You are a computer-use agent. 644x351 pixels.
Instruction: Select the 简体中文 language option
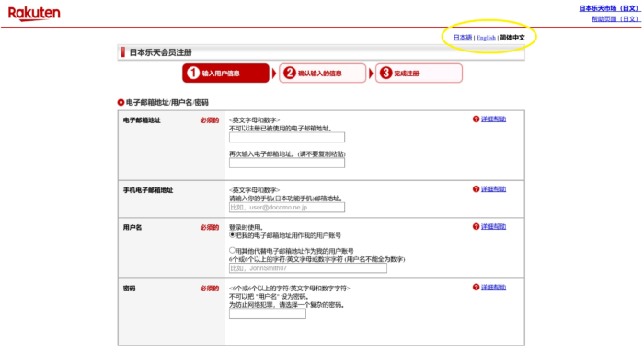(512, 38)
